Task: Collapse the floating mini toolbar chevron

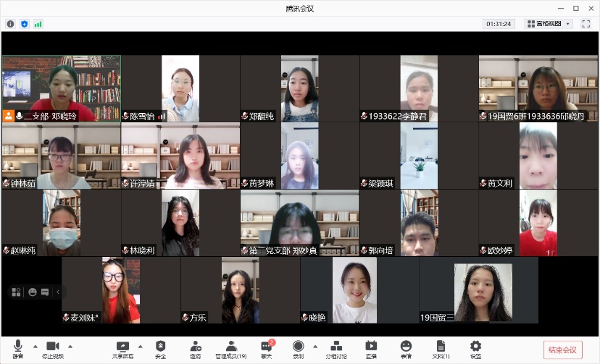Action: tap(57, 292)
